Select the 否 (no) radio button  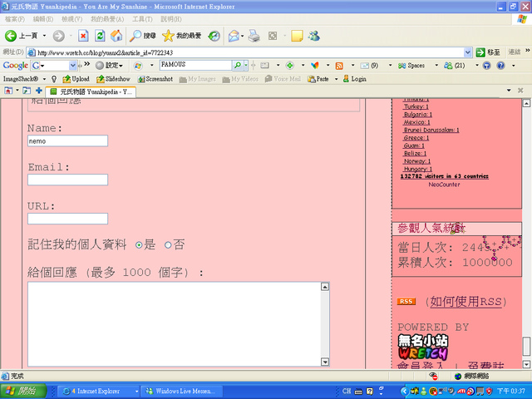click(168, 245)
